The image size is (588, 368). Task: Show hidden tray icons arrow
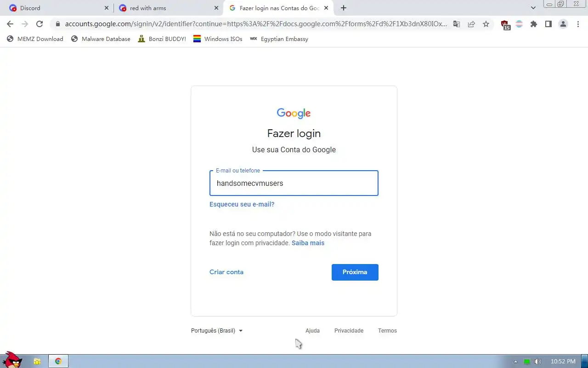pyautogui.click(x=515, y=362)
